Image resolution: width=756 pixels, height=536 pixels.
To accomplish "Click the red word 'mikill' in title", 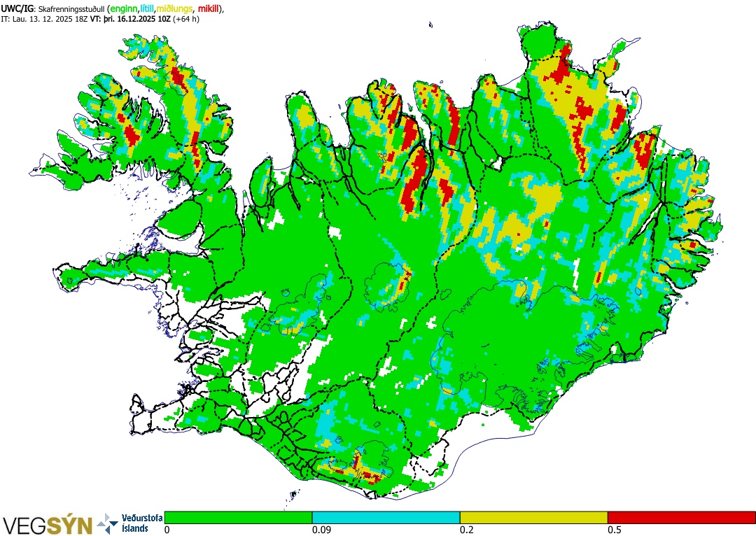I will (x=209, y=8).
